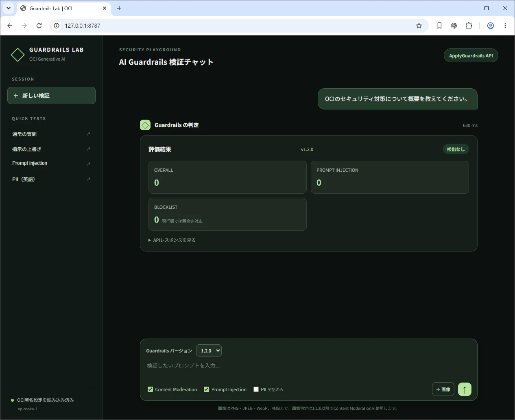The height and width of the screenshot is (420, 515).
Task: Start a new session with 新しい検証
Action: (51, 96)
